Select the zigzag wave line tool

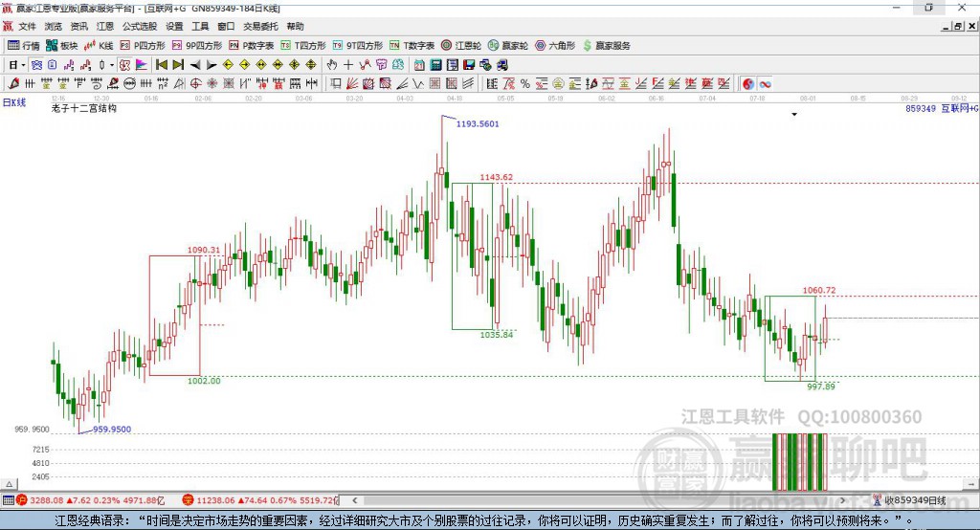pyautogui.click(x=418, y=84)
